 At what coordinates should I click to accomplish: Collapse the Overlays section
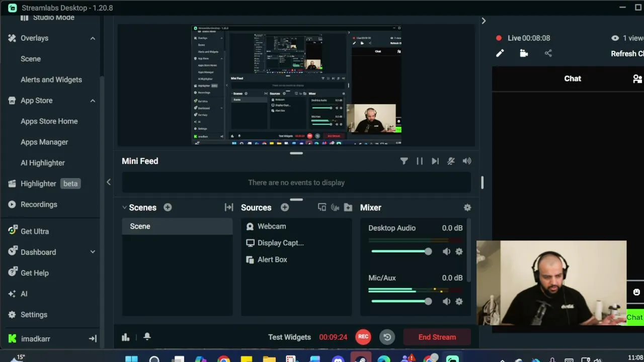(x=93, y=38)
